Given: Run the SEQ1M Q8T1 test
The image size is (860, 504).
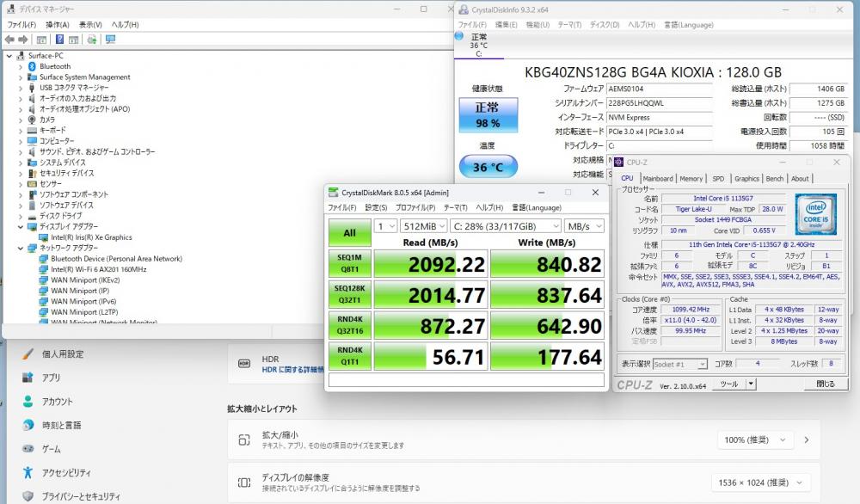Looking at the screenshot, I should click(349, 264).
